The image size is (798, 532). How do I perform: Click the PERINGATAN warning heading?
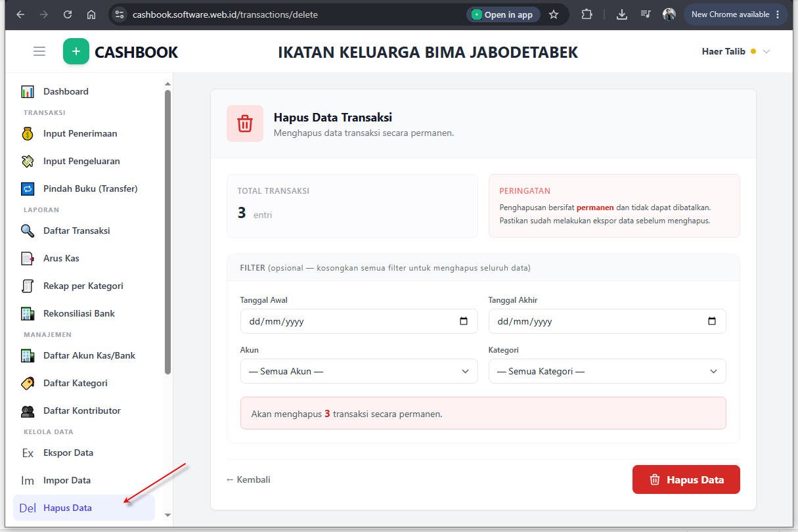click(x=525, y=191)
